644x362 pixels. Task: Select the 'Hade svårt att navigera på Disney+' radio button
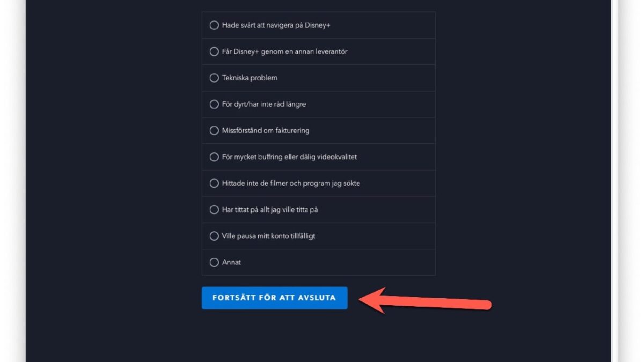214,25
